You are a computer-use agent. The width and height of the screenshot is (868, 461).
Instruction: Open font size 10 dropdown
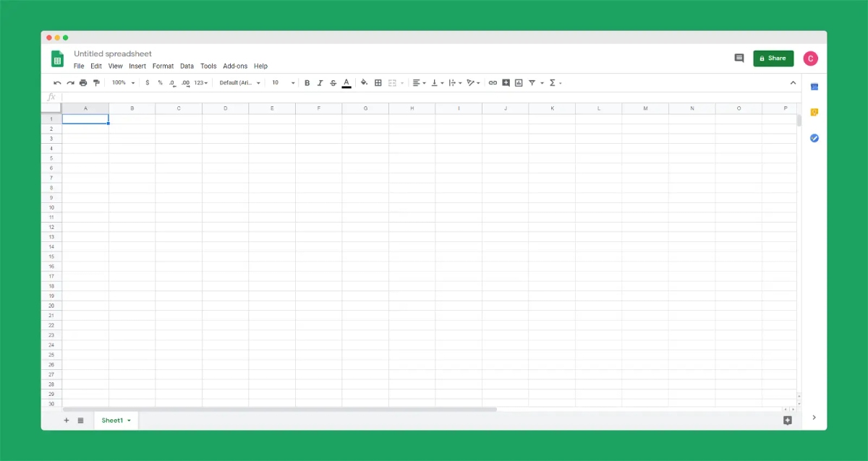click(284, 83)
